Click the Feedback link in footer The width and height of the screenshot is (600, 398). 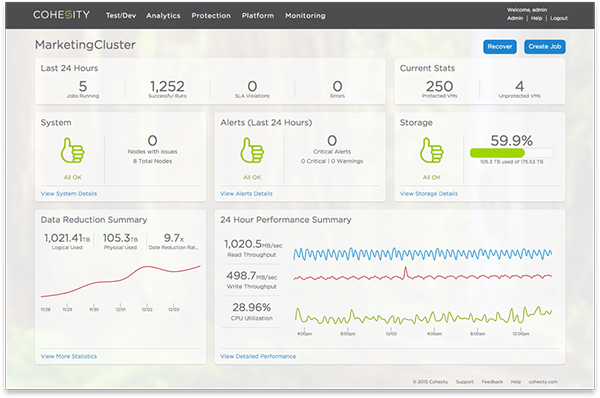(x=492, y=382)
